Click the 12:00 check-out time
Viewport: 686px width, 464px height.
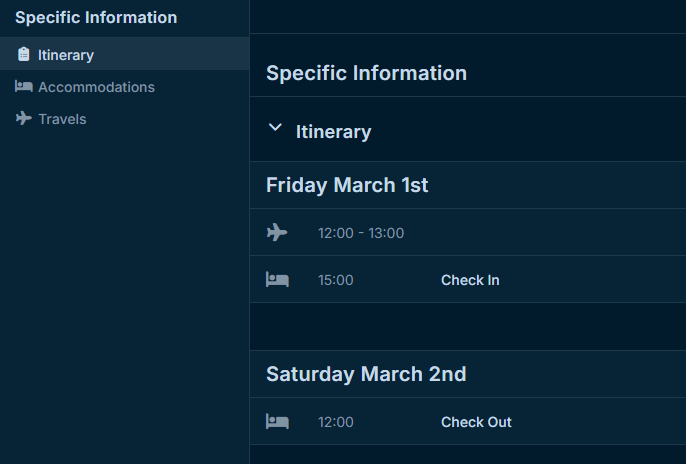(336, 422)
